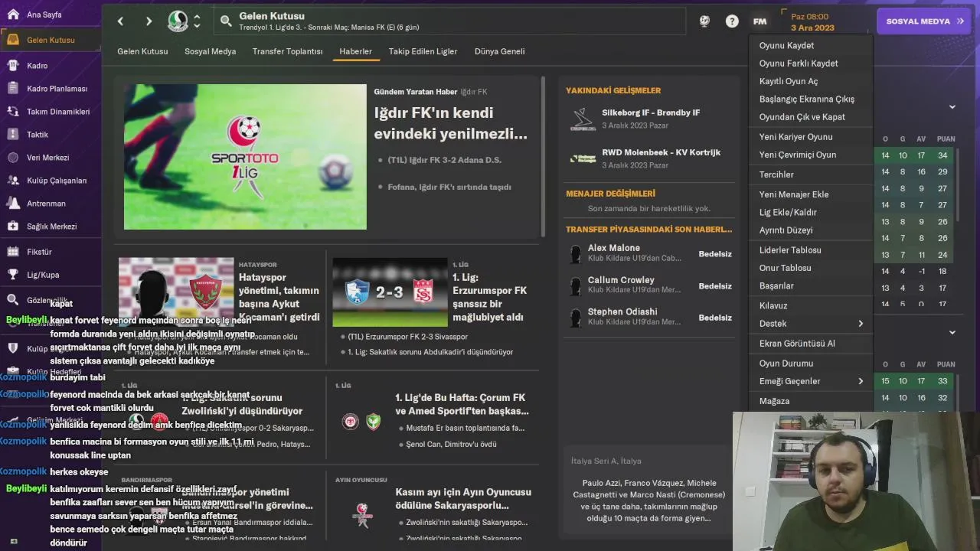980x551 pixels.
Task: Select Mağaza menu entry
Action: 810,401
